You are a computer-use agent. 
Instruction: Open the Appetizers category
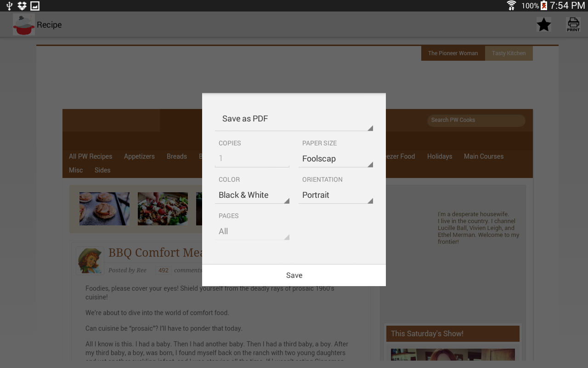139,156
